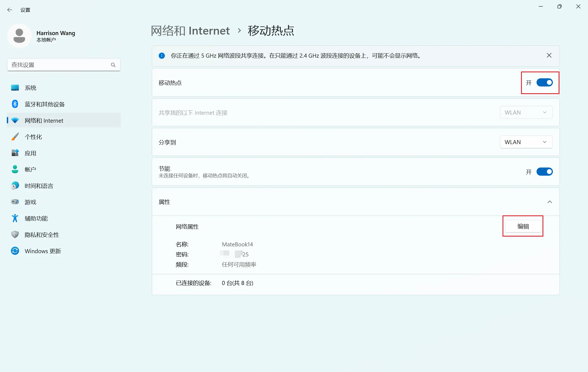
Task: Dismiss the 5 GHz info banner
Action: pos(549,55)
